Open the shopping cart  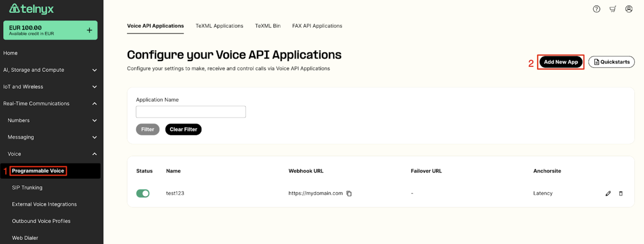click(x=613, y=9)
